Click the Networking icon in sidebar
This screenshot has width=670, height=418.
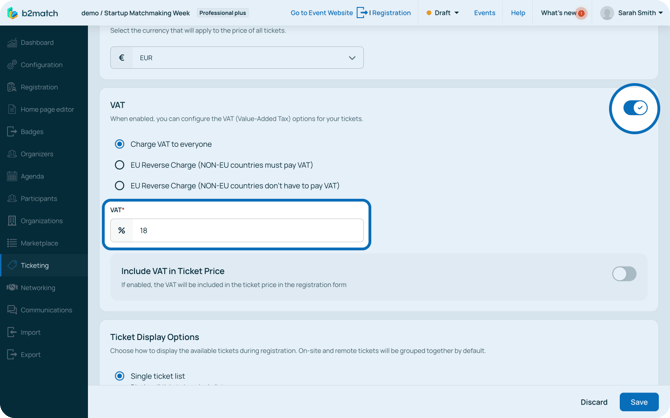[x=12, y=288]
